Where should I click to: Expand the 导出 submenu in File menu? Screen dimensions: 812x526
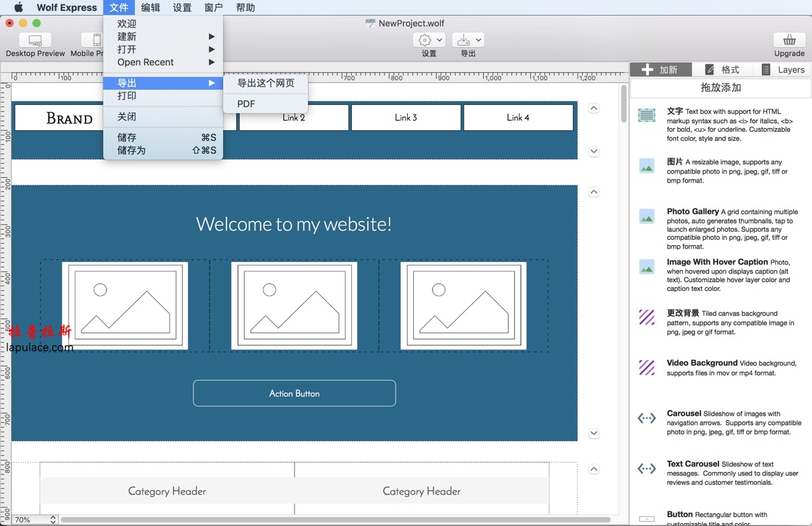[x=162, y=82]
